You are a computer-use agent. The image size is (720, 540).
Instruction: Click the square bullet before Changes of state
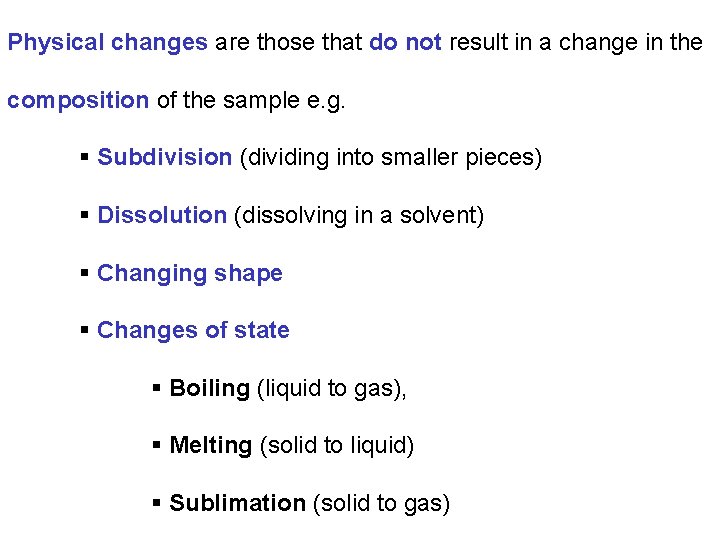click(x=84, y=330)
